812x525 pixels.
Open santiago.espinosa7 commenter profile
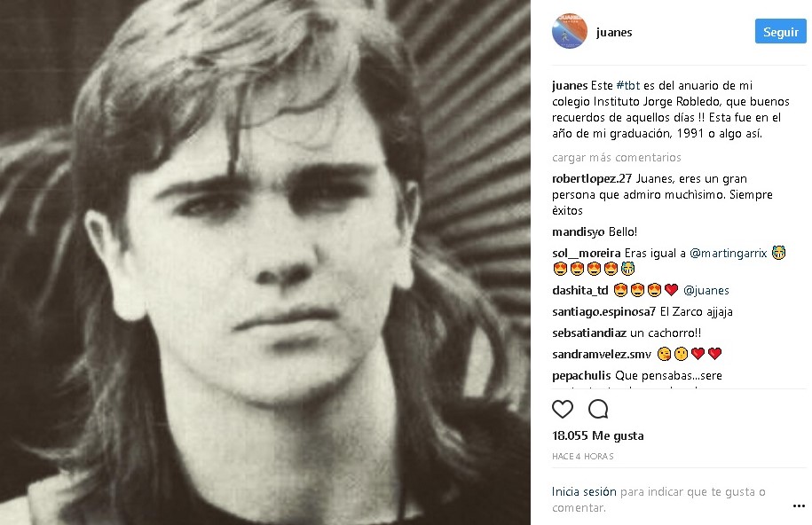coord(603,311)
